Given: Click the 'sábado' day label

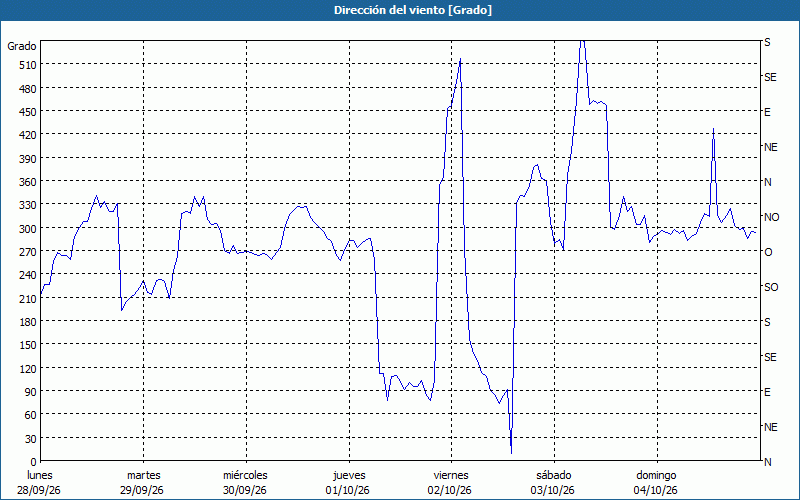Looking at the screenshot, I should click(554, 475).
